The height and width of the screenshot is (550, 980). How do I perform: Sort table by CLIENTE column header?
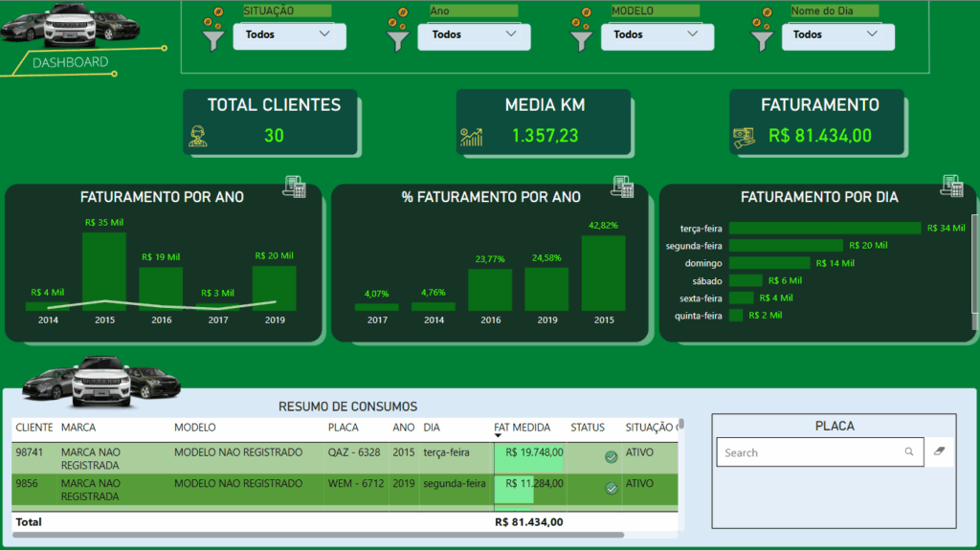34,428
